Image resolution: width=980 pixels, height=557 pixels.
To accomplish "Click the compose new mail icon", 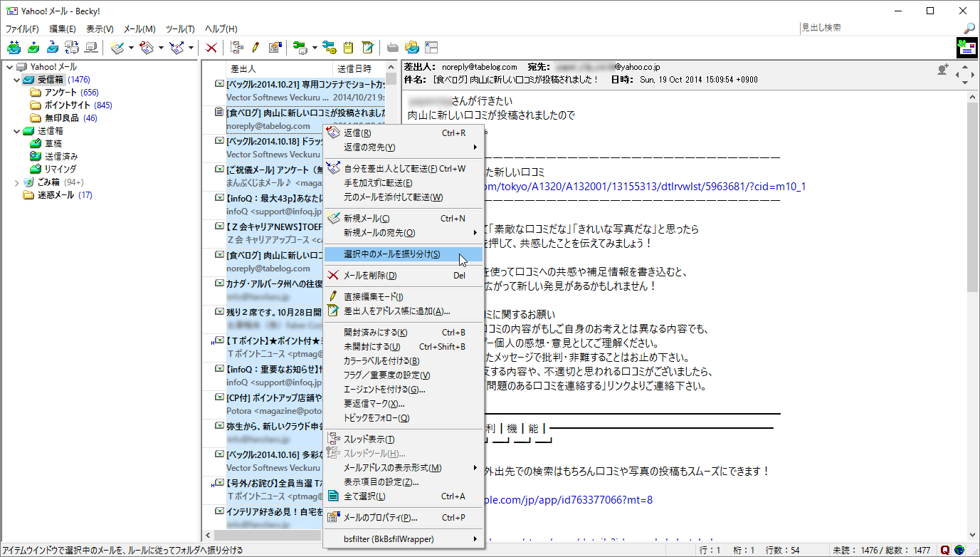I will 118,48.
